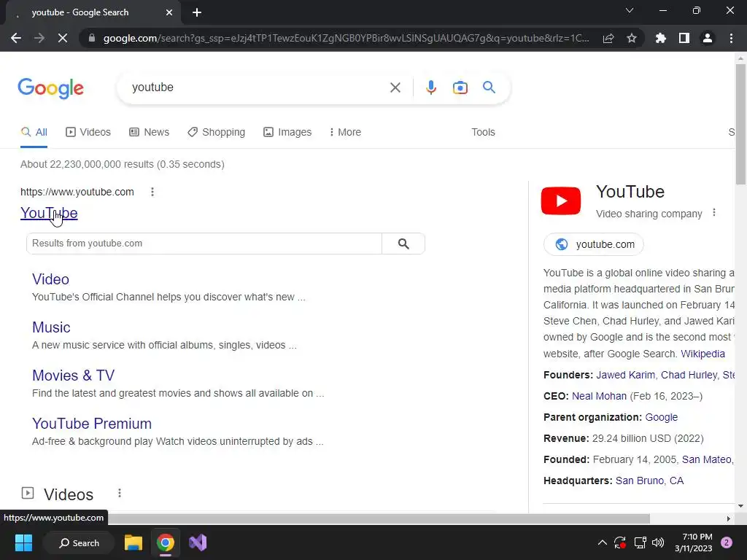
Task: Stop the page loading
Action: tap(63, 38)
